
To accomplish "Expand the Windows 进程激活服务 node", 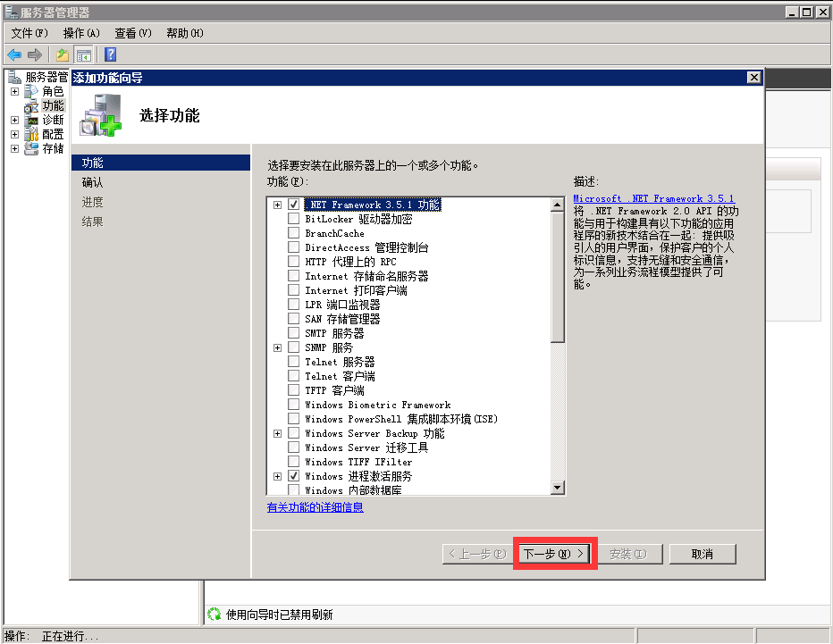I will click(x=278, y=476).
